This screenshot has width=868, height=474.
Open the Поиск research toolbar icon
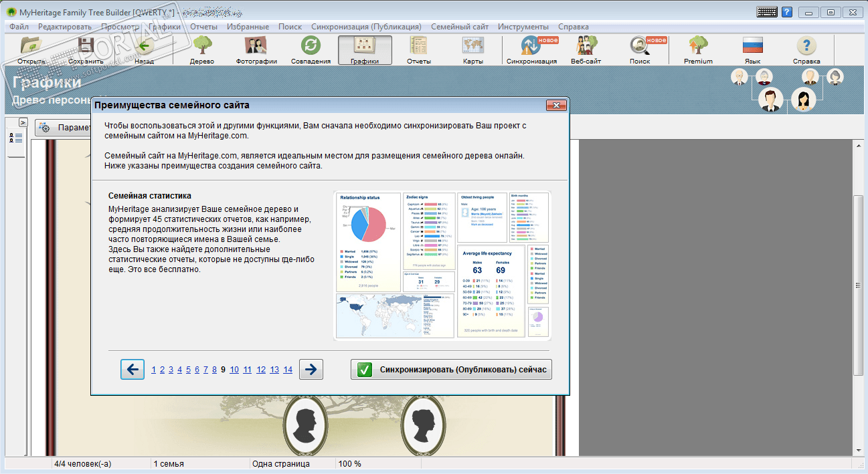pos(640,50)
